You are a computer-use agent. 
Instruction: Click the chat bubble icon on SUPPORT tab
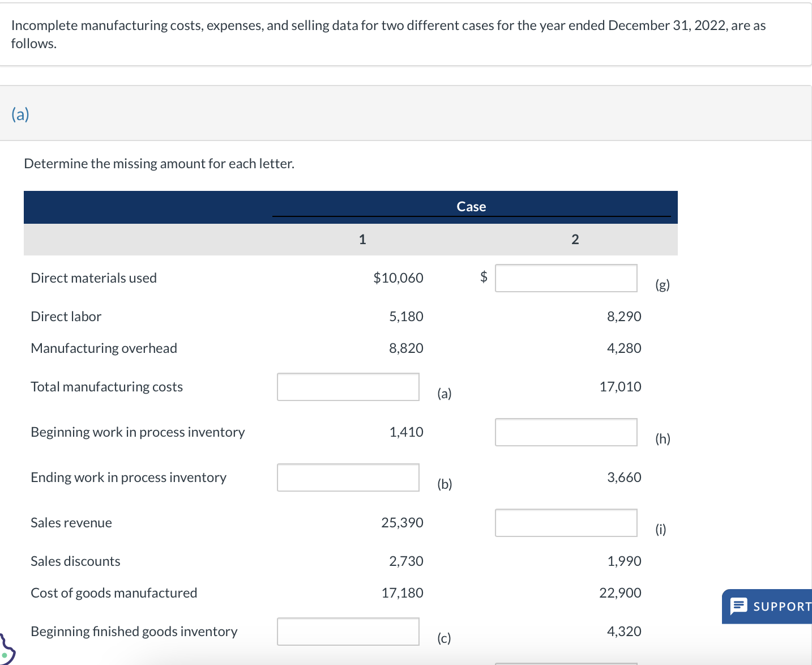738,606
